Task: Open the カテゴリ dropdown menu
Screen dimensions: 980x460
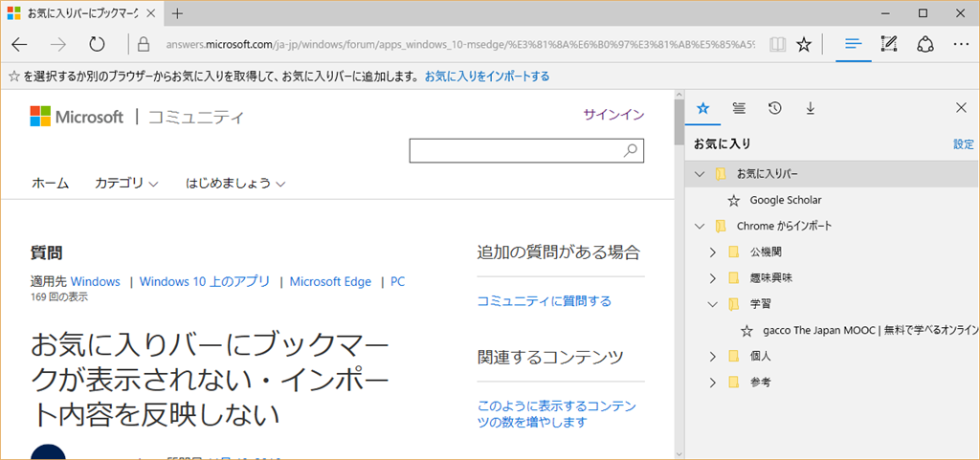Action: click(126, 183)
